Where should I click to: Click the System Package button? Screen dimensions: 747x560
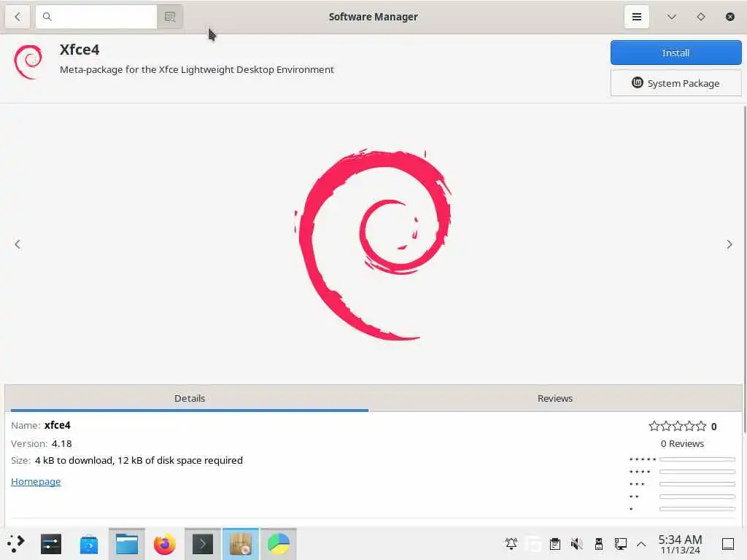[676, 83]
